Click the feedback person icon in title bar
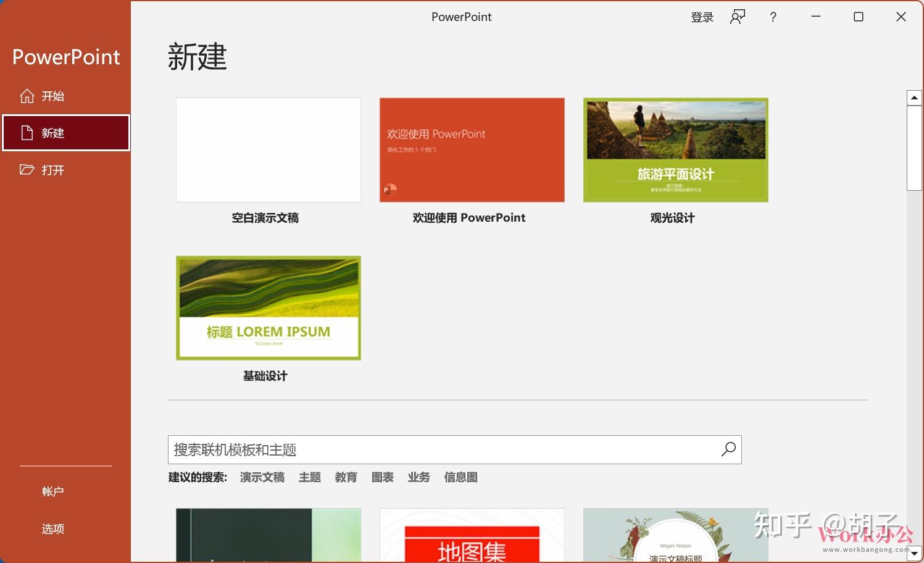Viewport: 924px width, 563px height. 737,17
